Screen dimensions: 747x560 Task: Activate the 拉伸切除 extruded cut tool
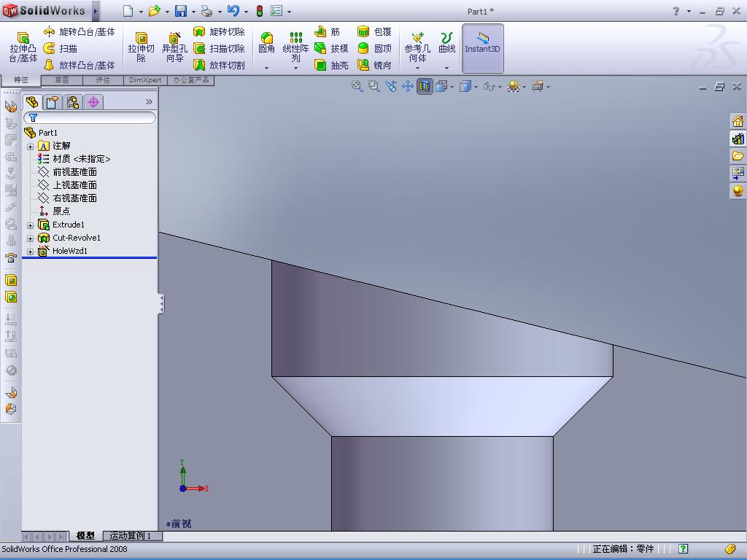coord(141,47)
